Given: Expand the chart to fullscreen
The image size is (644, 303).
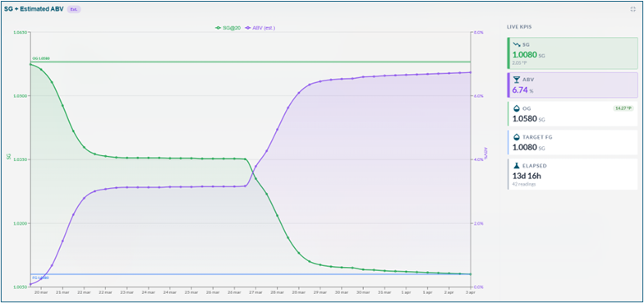Looking at the screenshot, I should (x=632, y=9).
